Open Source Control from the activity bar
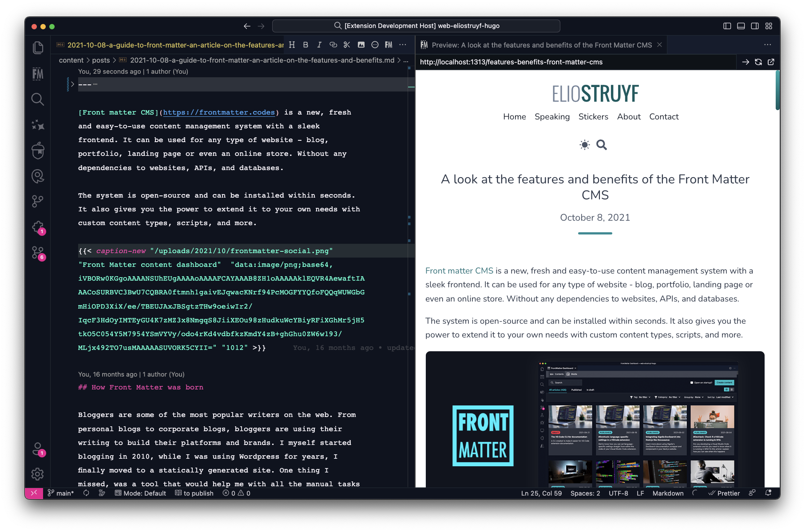Viewport: 805px width, 532px height. coord(38,201)
